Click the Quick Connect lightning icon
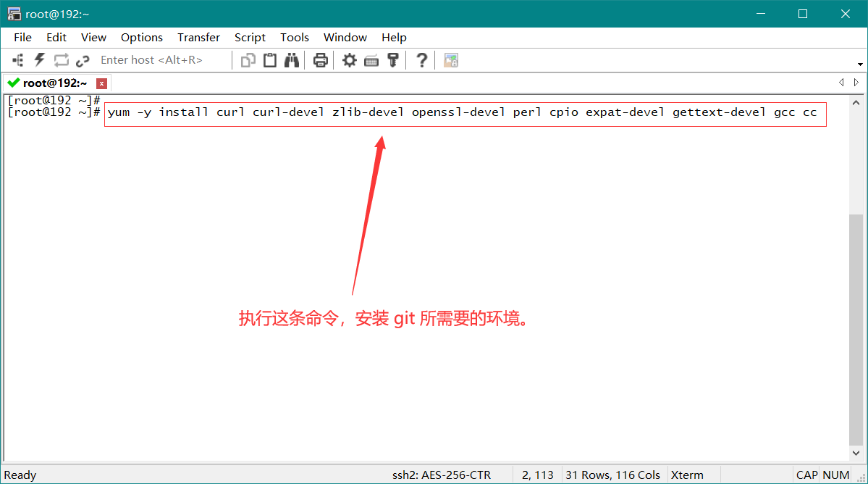Screen dimensions: 868x484 pos(40,60)
